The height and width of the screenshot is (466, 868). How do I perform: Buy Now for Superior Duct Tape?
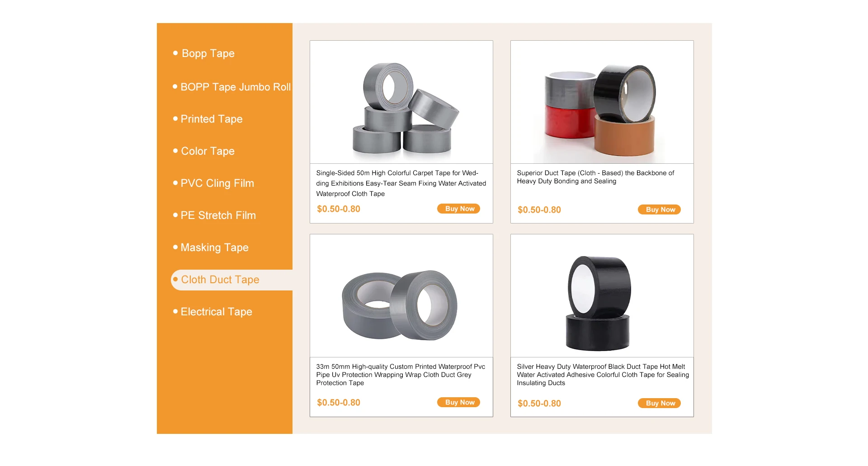[x=659, y=209]
